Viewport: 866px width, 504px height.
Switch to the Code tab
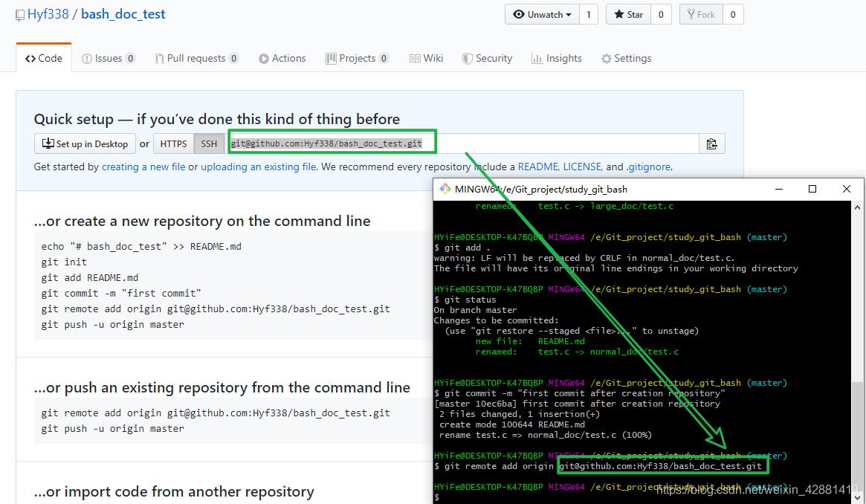[44, 58]
